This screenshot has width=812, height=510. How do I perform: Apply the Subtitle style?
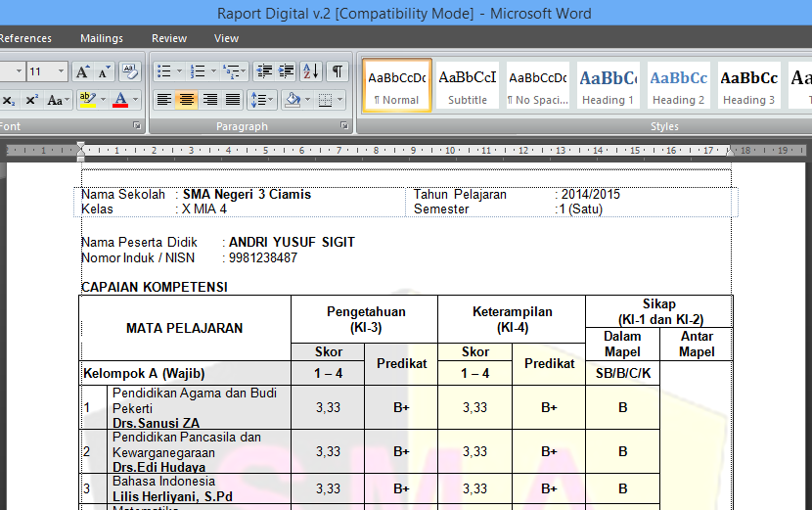[x=468, y=85]
